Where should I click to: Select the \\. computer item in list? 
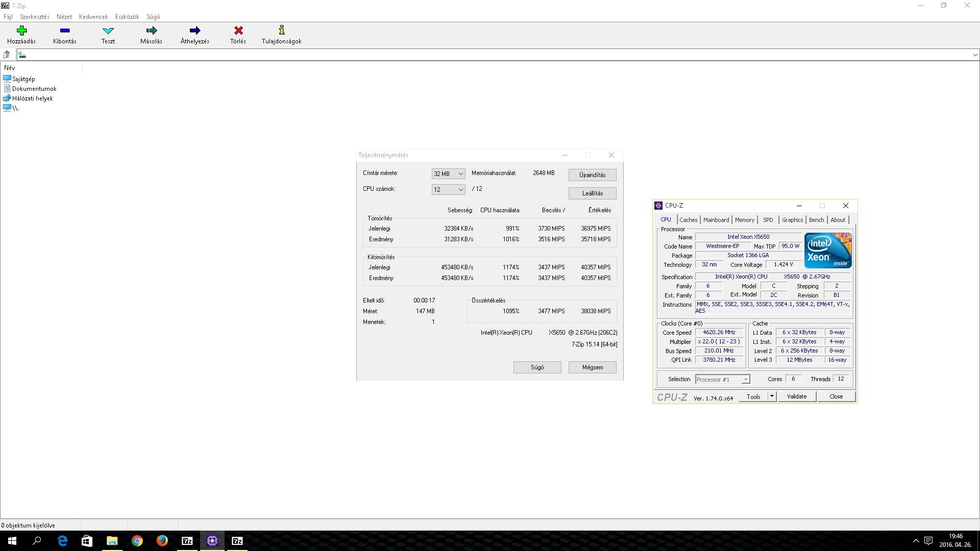(11, 108)
